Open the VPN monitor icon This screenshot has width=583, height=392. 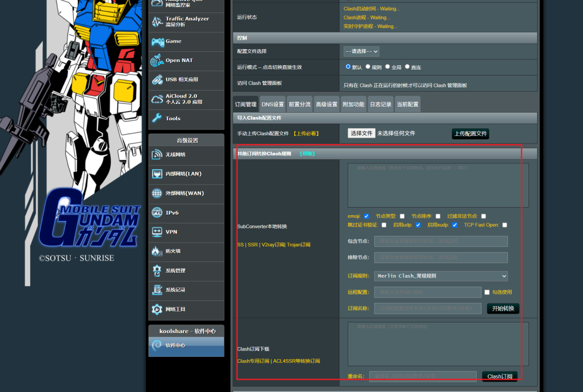tap(157, 232)
